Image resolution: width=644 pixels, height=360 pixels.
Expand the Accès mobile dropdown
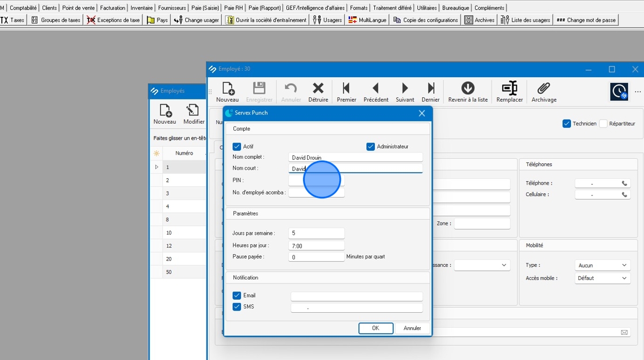coord(603,278)
